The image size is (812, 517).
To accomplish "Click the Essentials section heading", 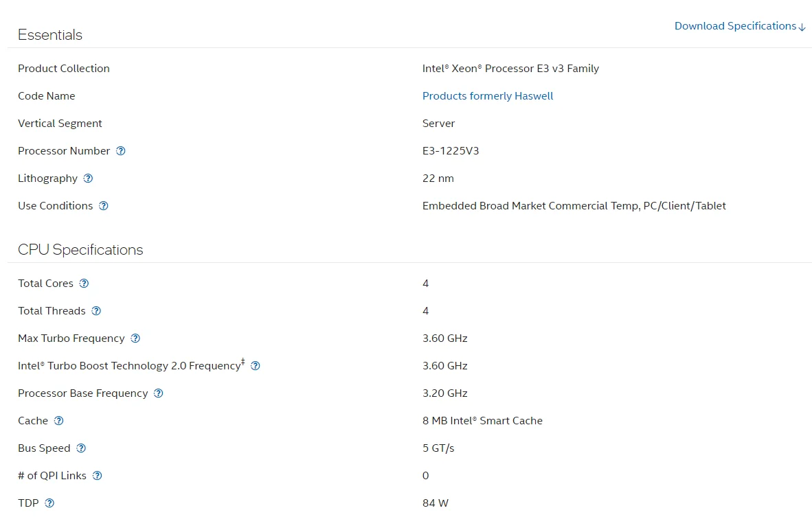I will click(50, 35).
